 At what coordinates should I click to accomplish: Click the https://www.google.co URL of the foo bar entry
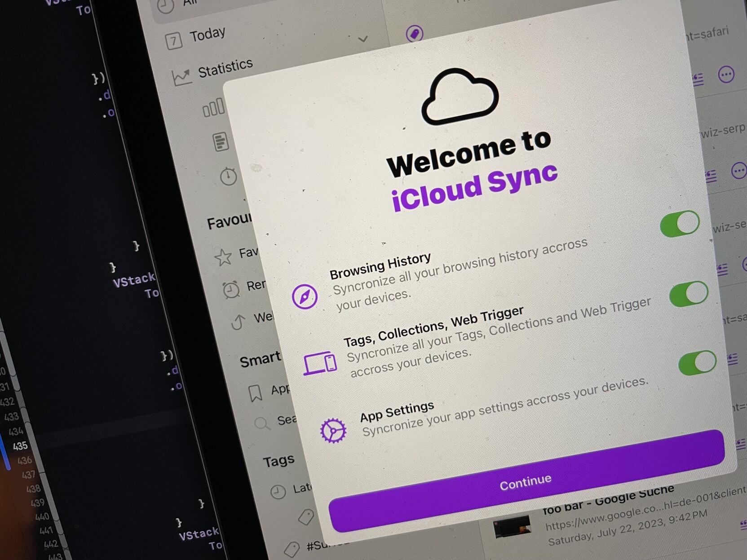tap(645, 509)
